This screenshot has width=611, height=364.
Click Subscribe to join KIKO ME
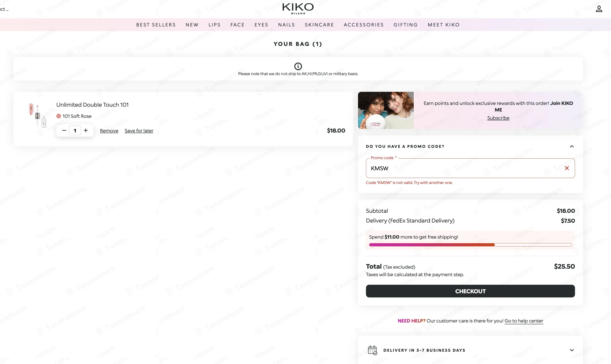tap(498, 118)
